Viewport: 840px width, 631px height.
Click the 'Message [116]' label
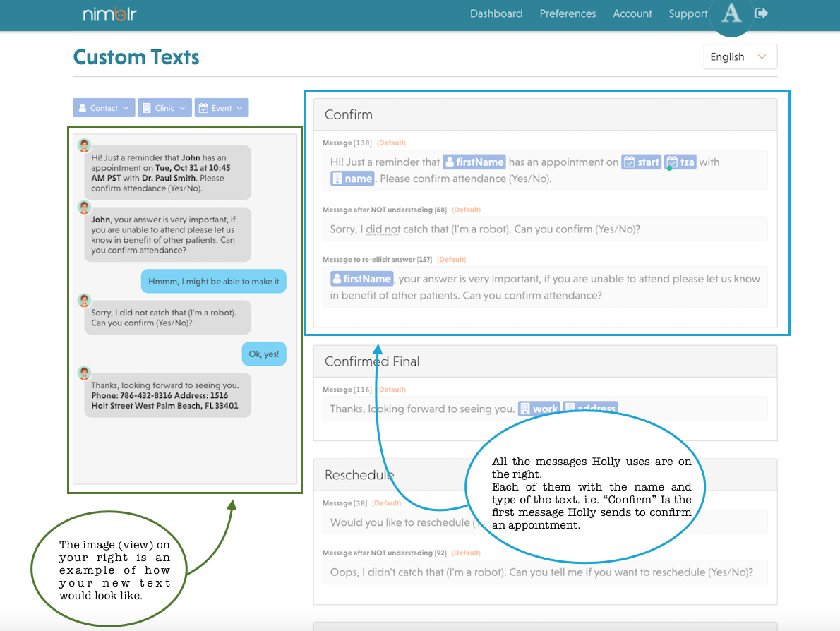pos(347,390)
